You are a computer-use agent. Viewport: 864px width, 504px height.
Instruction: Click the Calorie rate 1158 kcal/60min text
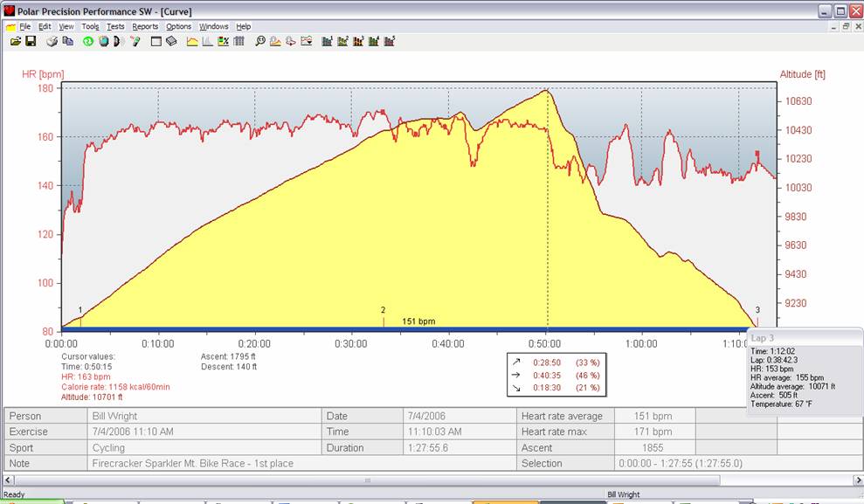coord(115,387)
